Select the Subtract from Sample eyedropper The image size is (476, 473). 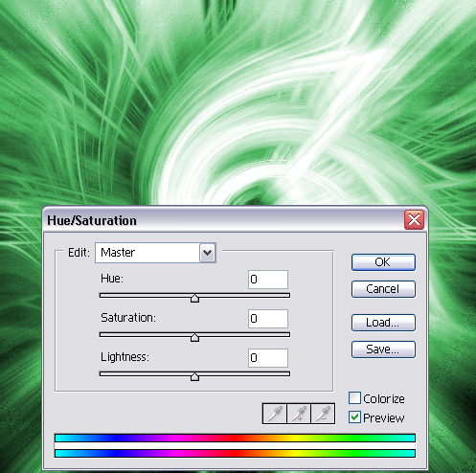(323, 414)
